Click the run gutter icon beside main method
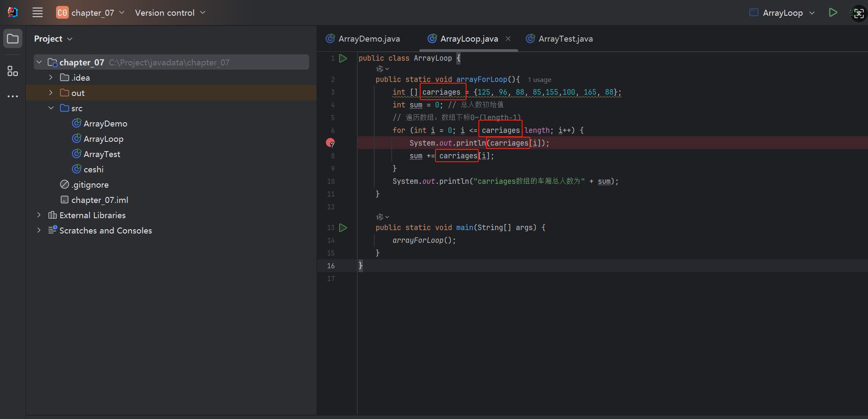The image size is (868, 419). (343, 228)
